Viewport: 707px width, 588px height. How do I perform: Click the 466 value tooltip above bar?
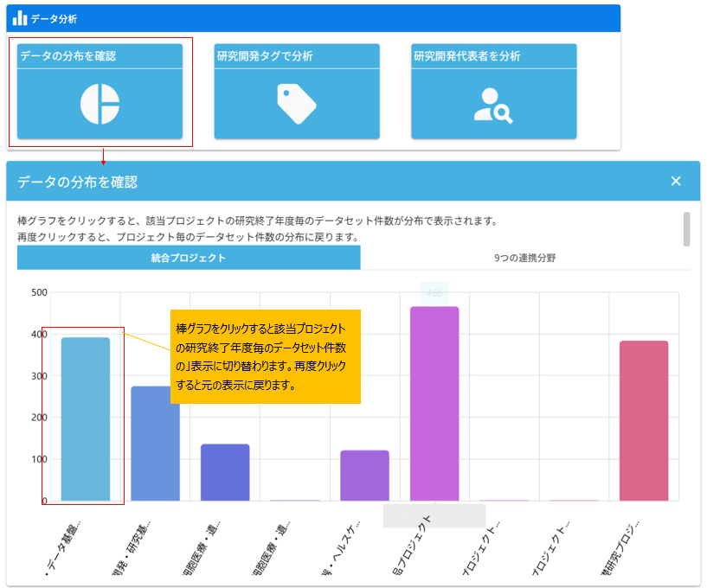pyautogui.click(x=434, y=293)
